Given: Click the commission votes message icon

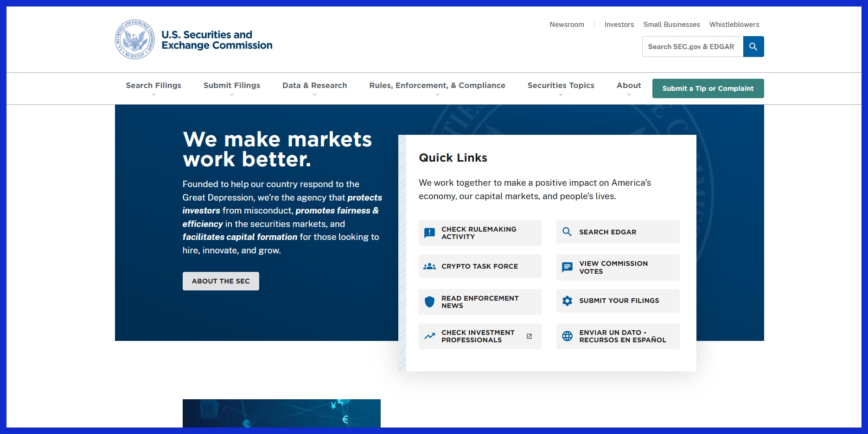Looking at the screenshot, I should tap(567, 267).
